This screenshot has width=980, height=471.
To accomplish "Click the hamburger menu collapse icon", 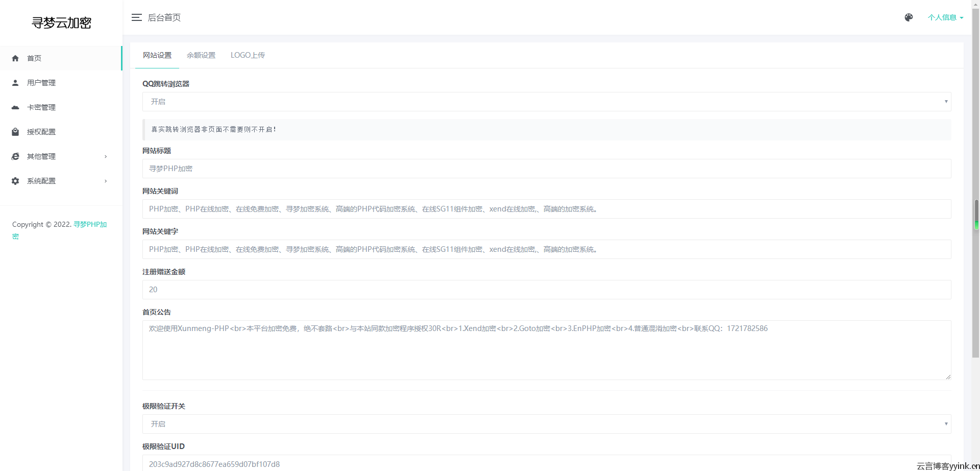I will [x=136, y=17].
